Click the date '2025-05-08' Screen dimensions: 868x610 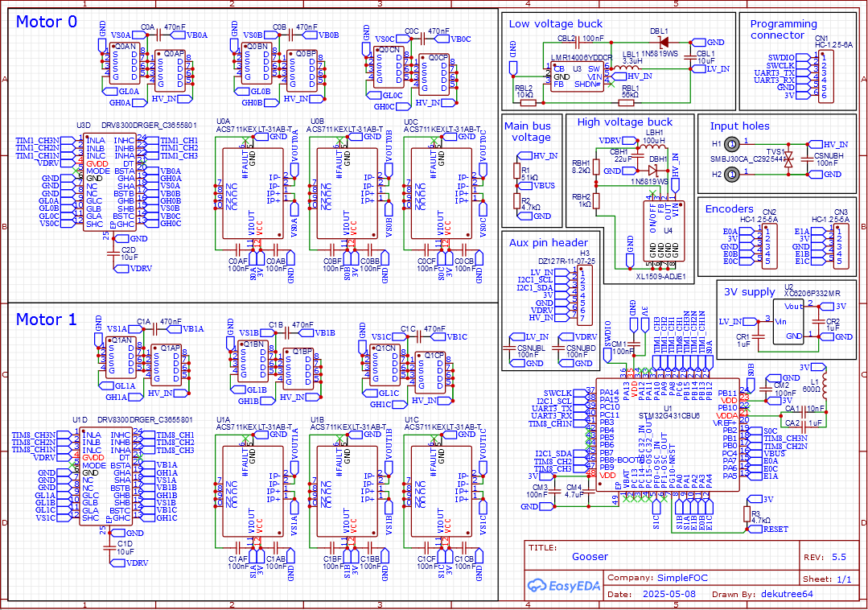tap(668, 594)
